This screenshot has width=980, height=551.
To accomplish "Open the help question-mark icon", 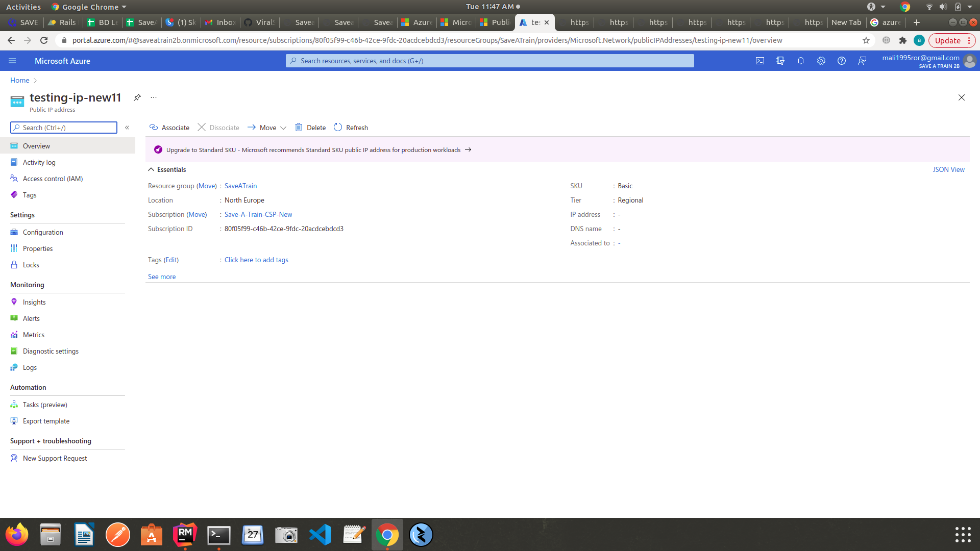I will coord(842,61).
